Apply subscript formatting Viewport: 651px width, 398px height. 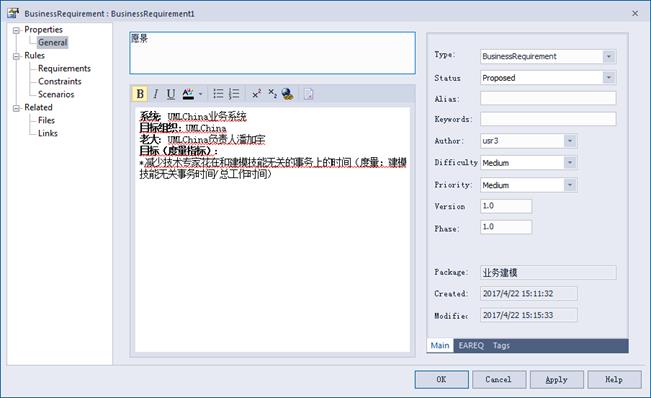(x=272, y=94)
